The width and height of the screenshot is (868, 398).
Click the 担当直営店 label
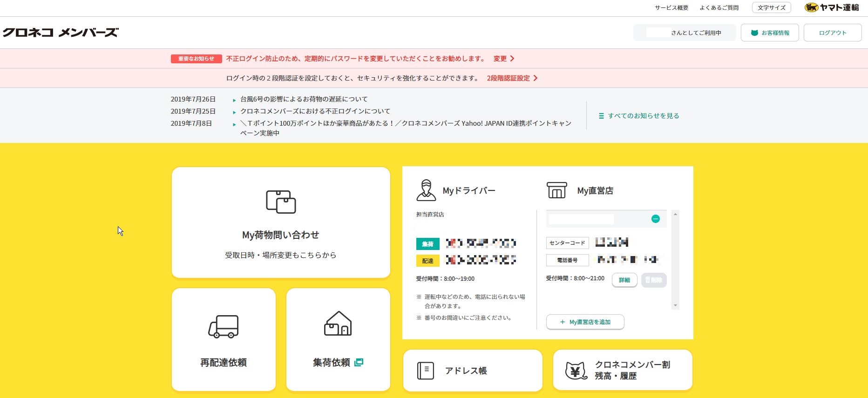(x=430, y=215)
